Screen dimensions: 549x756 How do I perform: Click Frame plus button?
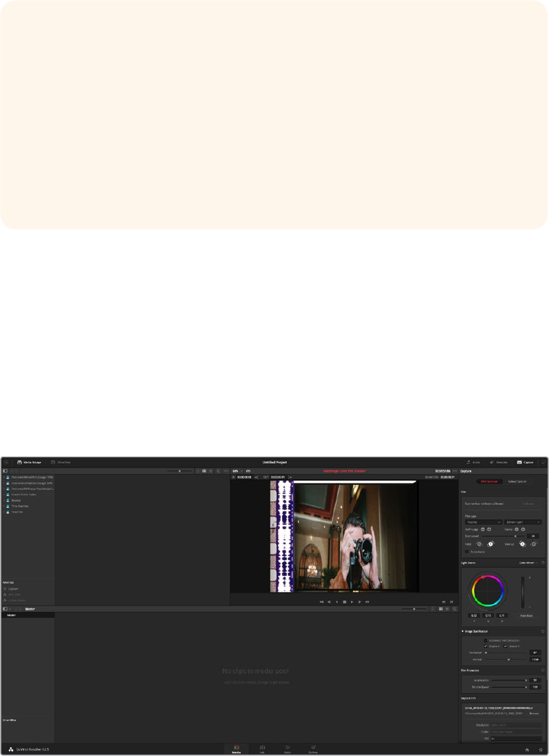(523, 529)
